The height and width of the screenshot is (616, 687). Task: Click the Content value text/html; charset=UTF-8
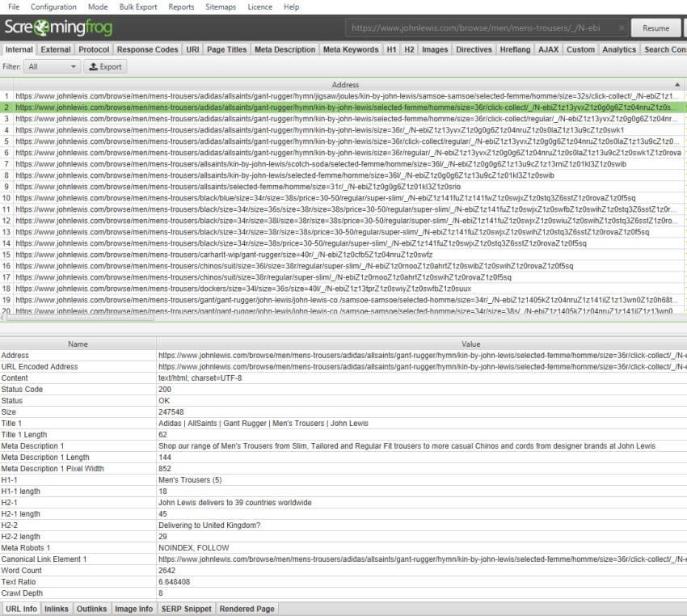click(x=200, y=378)
